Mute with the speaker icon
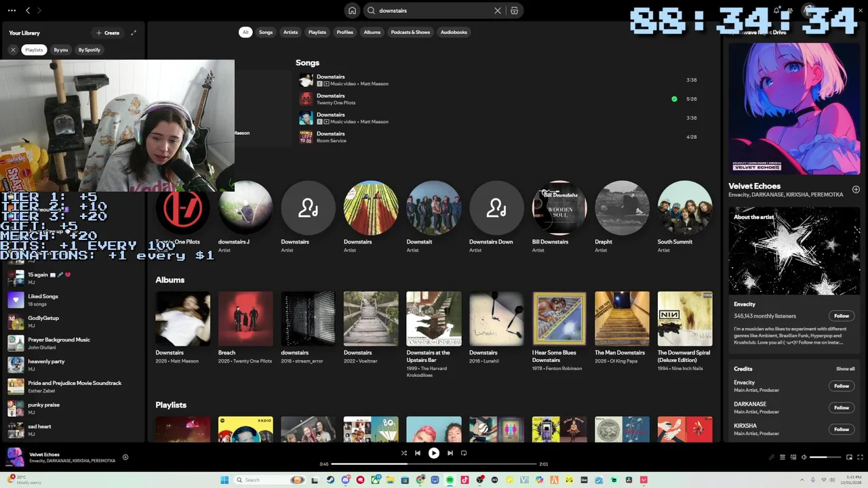Screen dimensions: 868x488 pos(804,457)
